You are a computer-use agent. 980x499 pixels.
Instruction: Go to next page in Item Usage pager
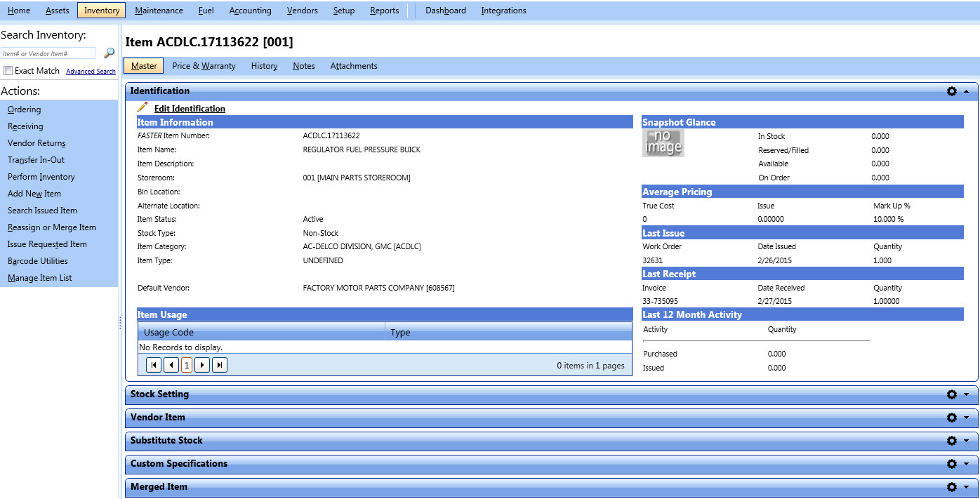pos(202,365)
